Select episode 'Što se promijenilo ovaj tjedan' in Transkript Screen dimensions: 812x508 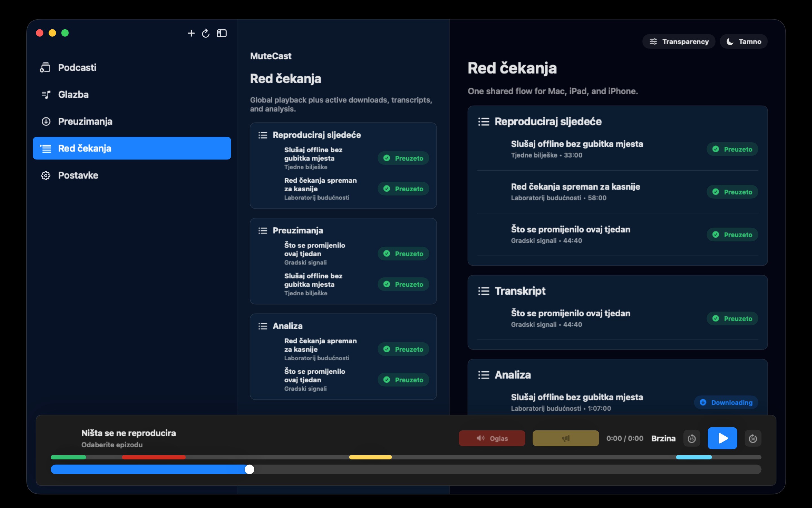[x=617, y=318]
